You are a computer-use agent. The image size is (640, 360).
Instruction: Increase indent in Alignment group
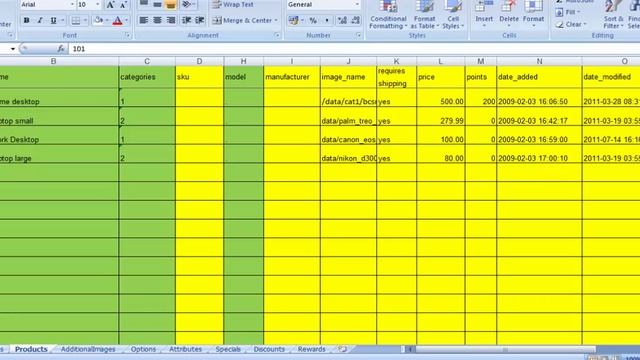(x=200, y=20)
